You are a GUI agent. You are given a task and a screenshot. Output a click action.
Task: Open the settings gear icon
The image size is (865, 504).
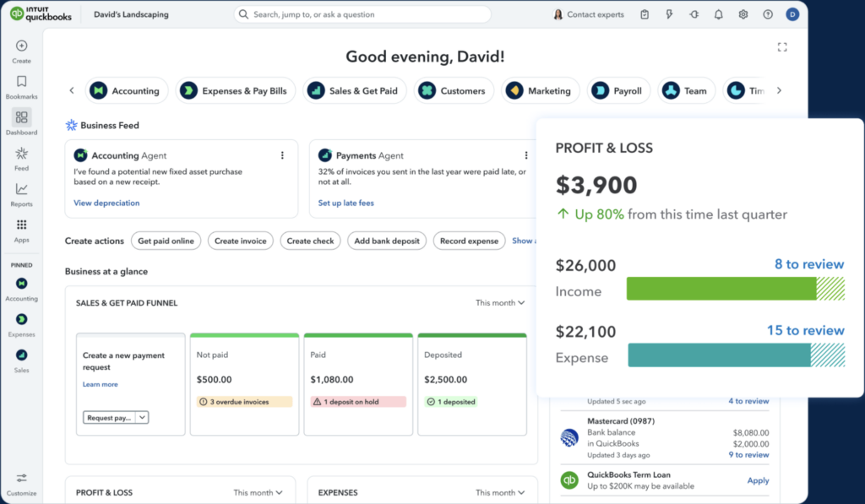point(743,14)
